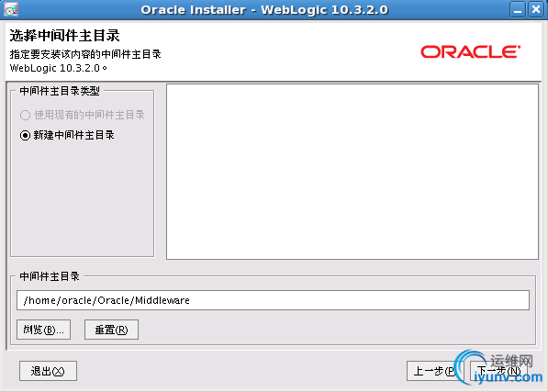Click the 退出(X) exit button
This screenshot has height=392, width=548.
pyautogui.click(x=48, y=371)
